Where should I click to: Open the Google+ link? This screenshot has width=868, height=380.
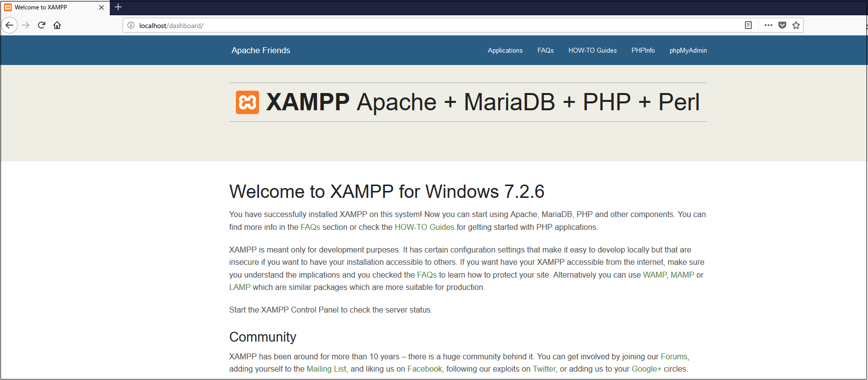646,369
